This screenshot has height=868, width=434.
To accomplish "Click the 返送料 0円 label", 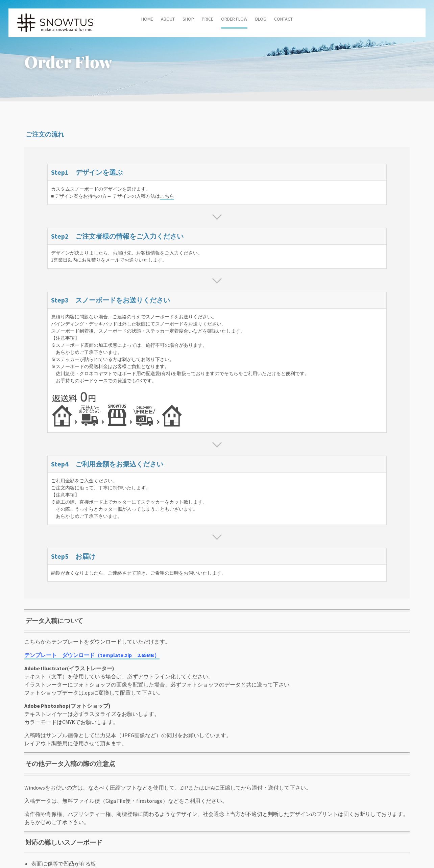I will [x=74, y=397].
